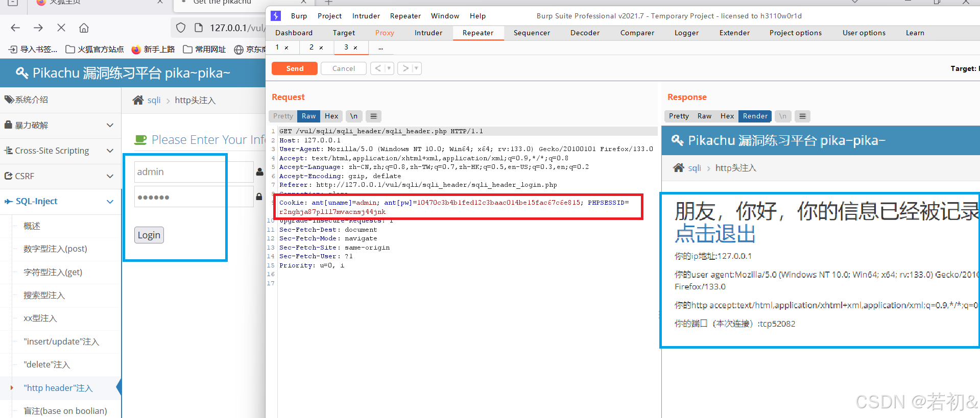Switch request view to Raw
The image size is (980, 418).
tap(308, 116)
